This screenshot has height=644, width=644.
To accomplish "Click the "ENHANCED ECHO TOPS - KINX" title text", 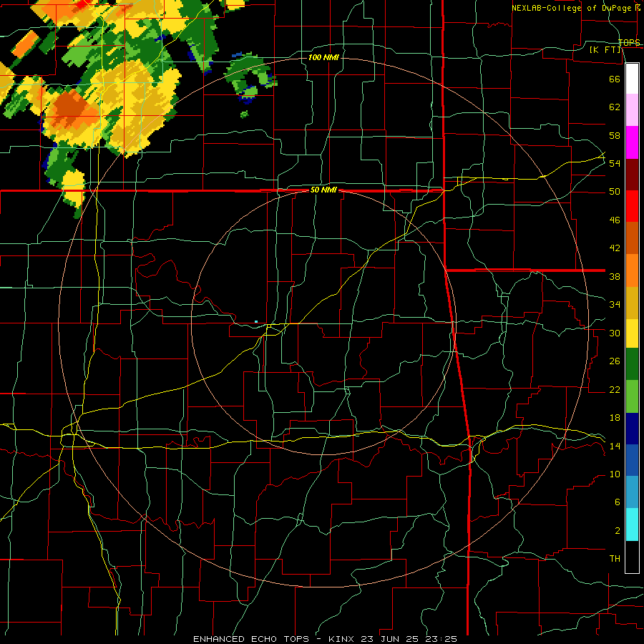I will coord(275,639).
